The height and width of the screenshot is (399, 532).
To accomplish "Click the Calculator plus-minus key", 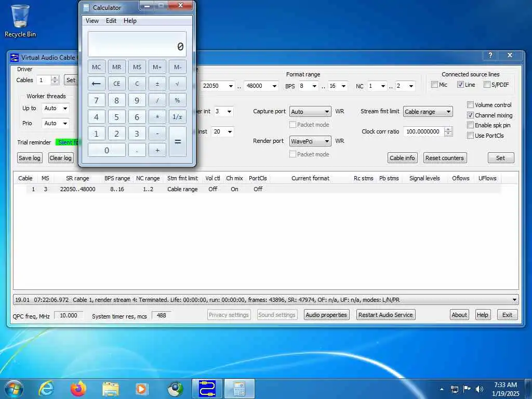I will tap(157, 84).
